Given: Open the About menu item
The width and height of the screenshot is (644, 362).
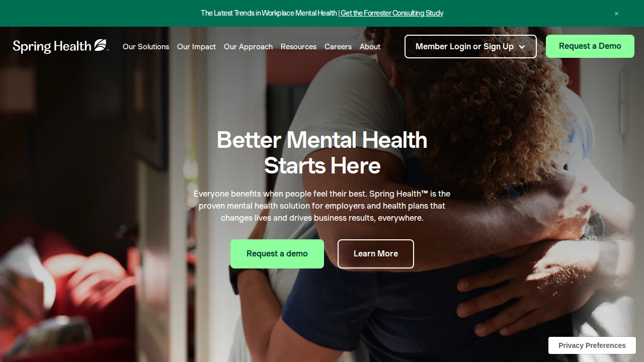Looking at the screenshot, I should pos(370,46).
